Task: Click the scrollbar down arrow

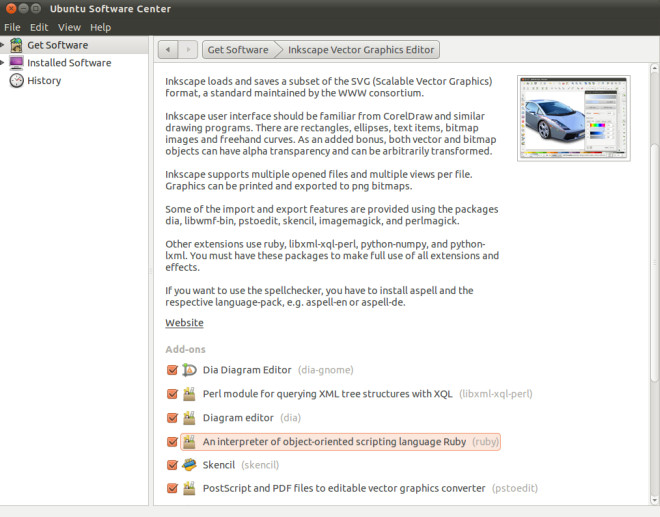Action: coord(655,500)
